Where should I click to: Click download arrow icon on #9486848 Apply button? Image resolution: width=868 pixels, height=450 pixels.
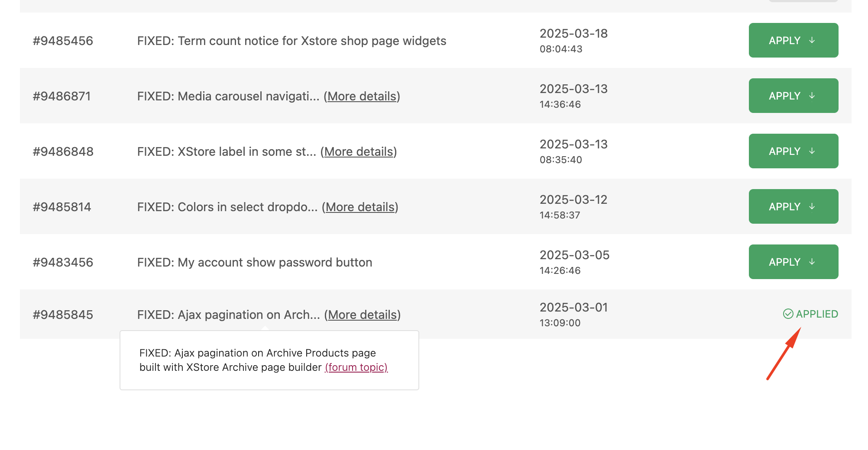click(812, 151)
